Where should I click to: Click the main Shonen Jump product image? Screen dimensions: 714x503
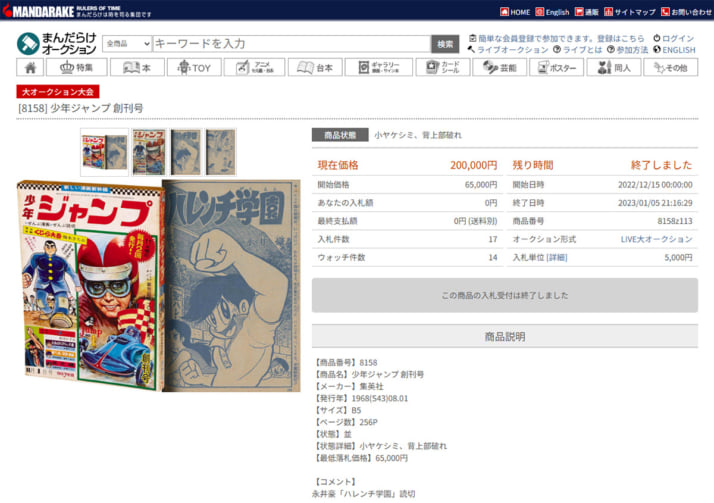click(158, 285)
